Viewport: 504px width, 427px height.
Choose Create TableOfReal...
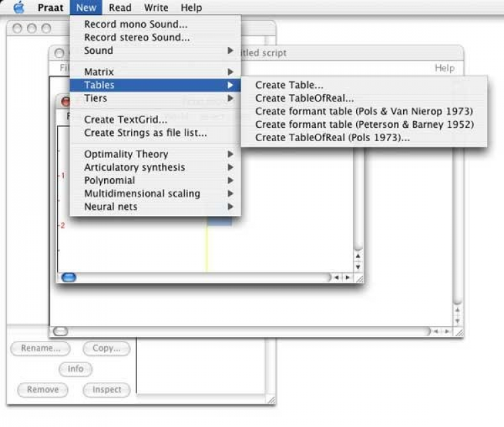364,98
